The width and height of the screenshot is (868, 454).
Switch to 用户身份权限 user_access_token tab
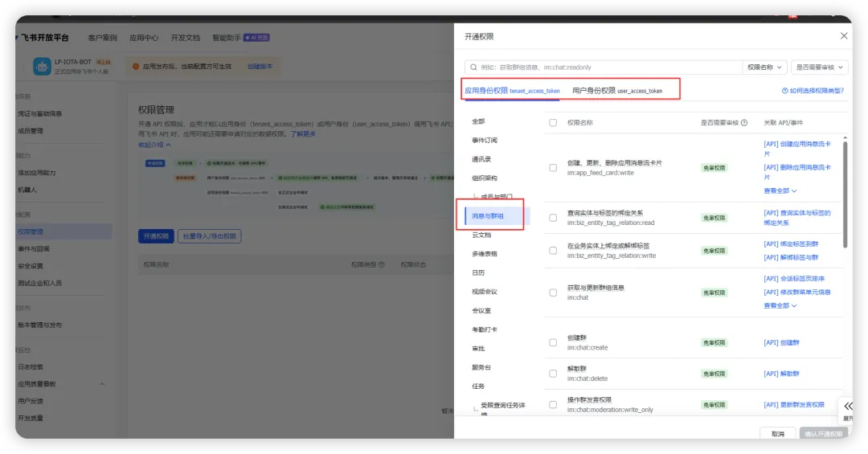click(617, 91)
